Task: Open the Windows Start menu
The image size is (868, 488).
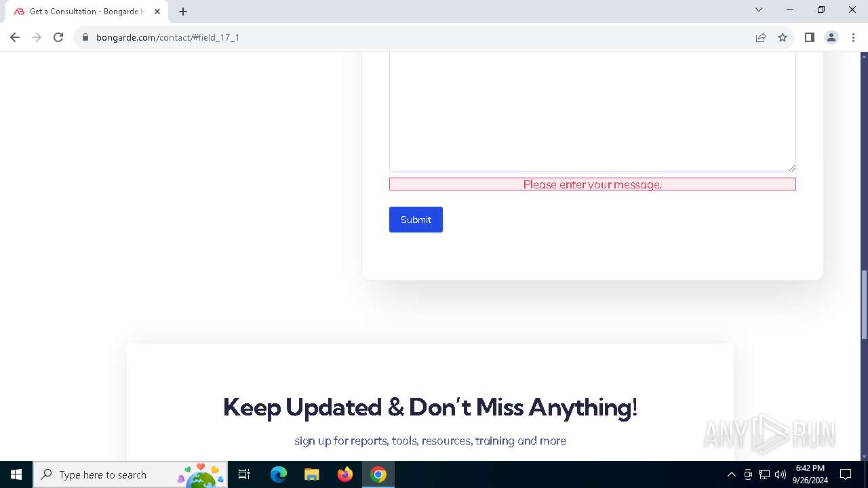Action: tap(16, 474)
